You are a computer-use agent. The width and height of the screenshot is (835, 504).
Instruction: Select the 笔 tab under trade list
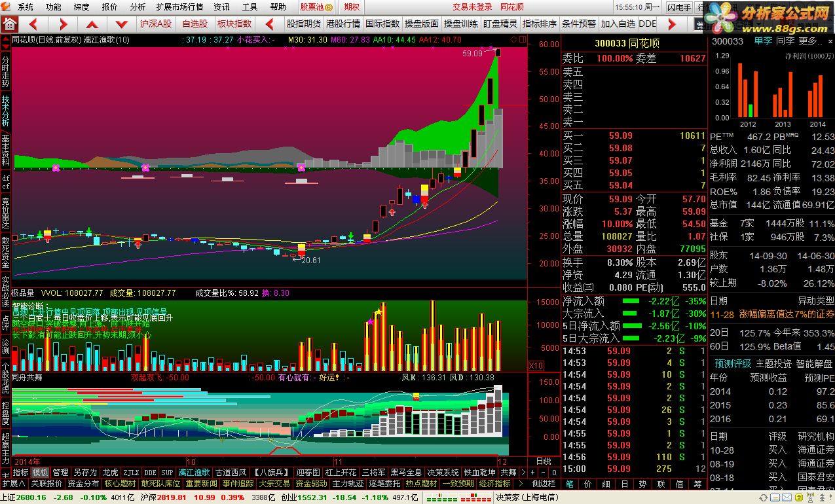tap(569, 484)
